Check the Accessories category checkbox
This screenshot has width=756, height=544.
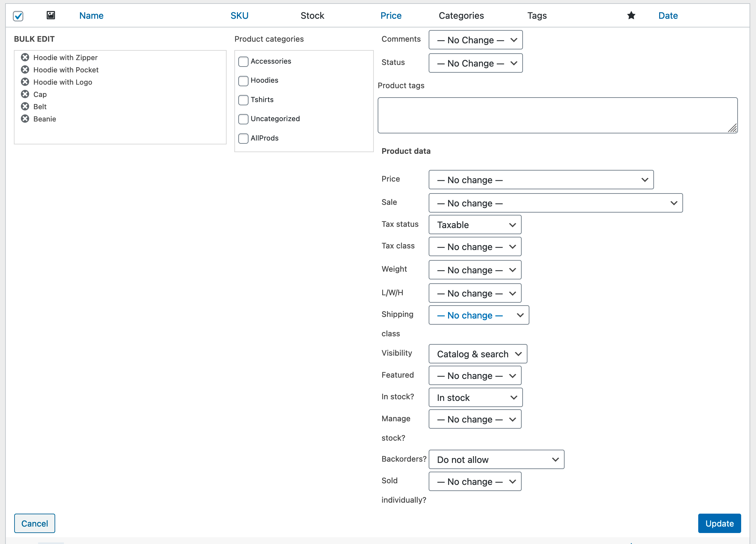point(243,62)
